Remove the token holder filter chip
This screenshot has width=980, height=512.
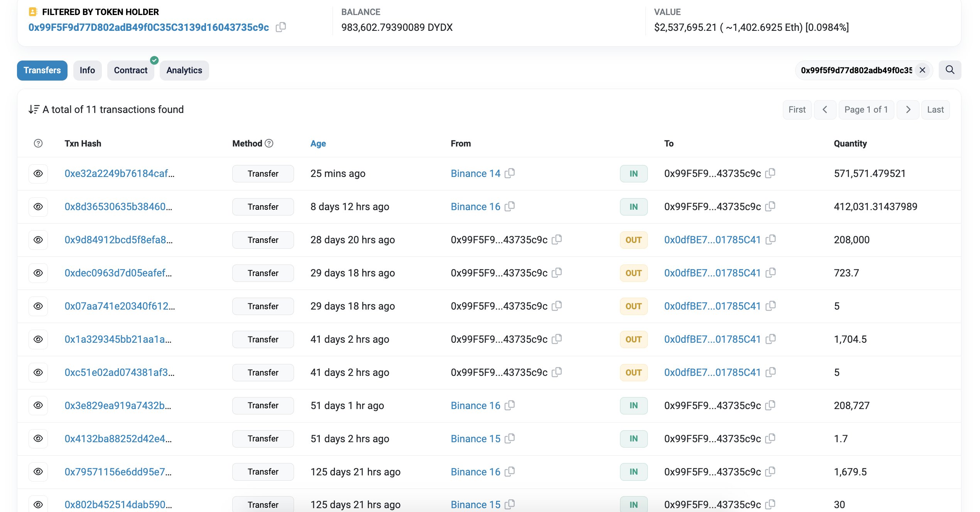(923, 70)
